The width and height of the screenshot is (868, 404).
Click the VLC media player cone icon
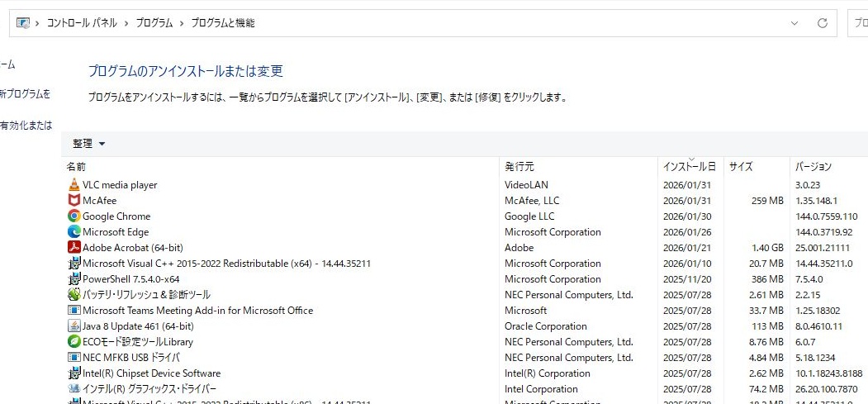pyautogui.click(x=74, y=185)
